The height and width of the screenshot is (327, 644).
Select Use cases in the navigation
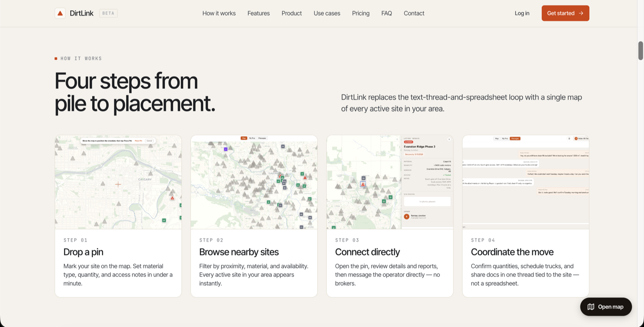(327, 13)
